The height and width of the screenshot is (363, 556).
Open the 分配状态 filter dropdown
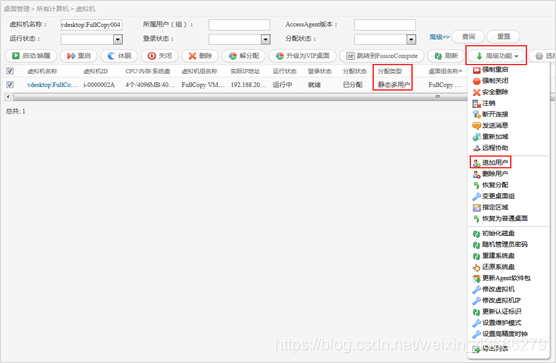(411, 39)
